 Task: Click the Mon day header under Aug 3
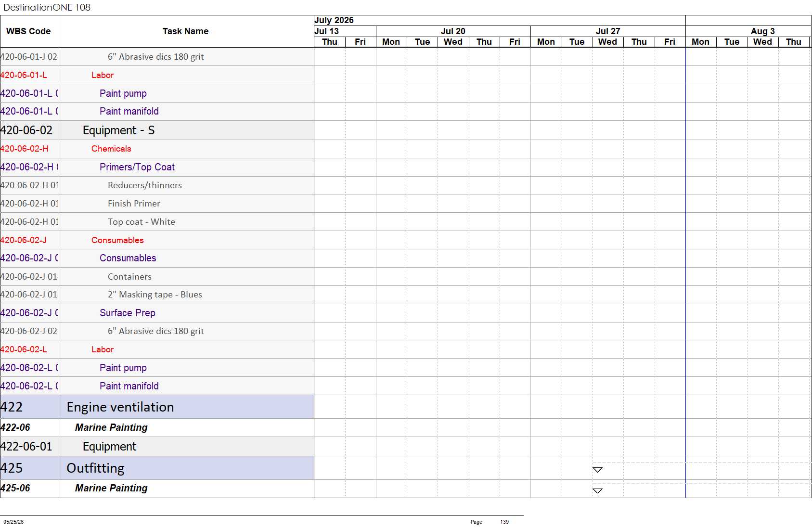(x=700, y=42)
